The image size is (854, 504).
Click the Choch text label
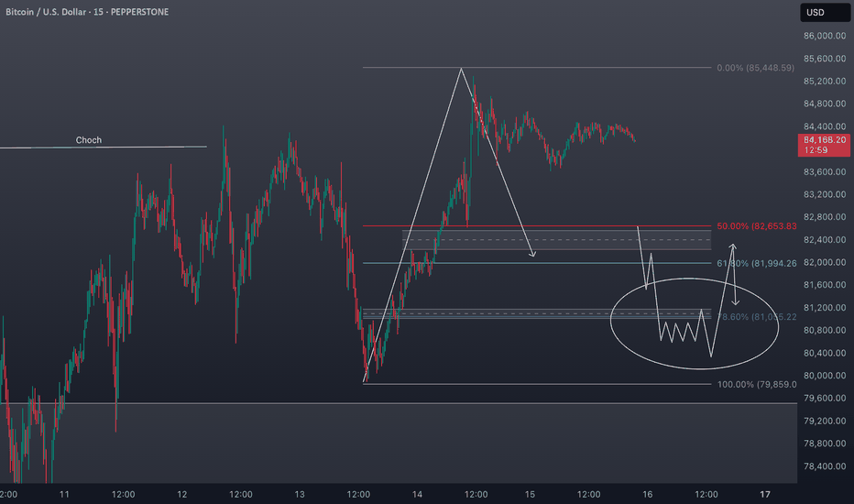(x=88, y=140)
